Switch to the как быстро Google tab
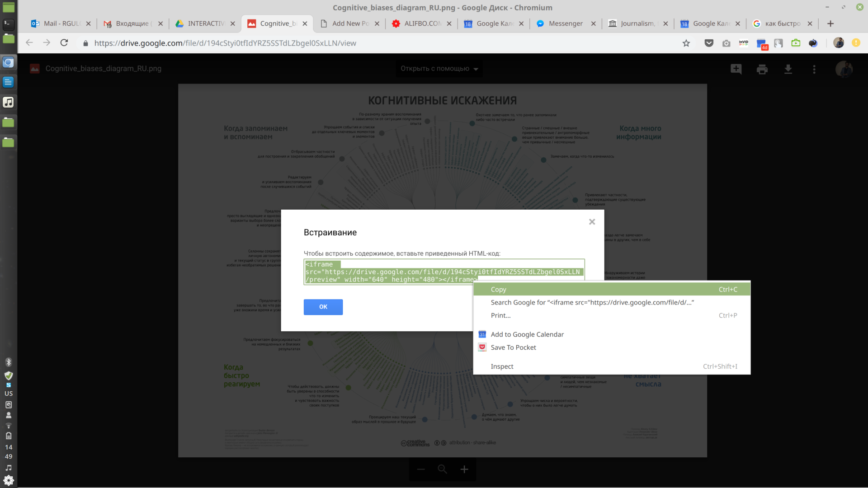 783,23
